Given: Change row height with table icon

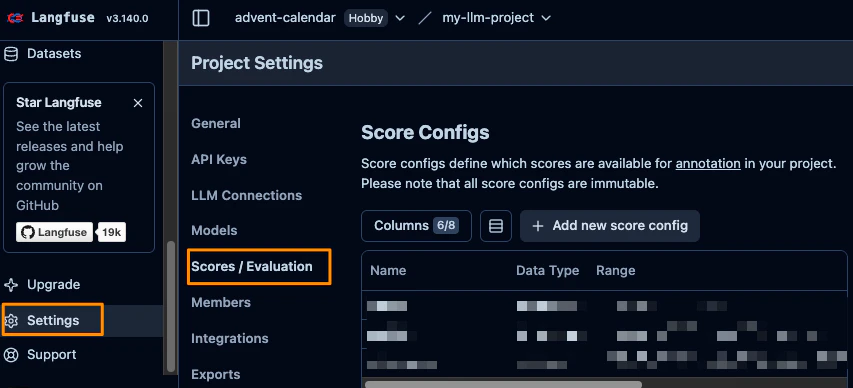Looking at the screenshot, I should click(x=496, y=226).
